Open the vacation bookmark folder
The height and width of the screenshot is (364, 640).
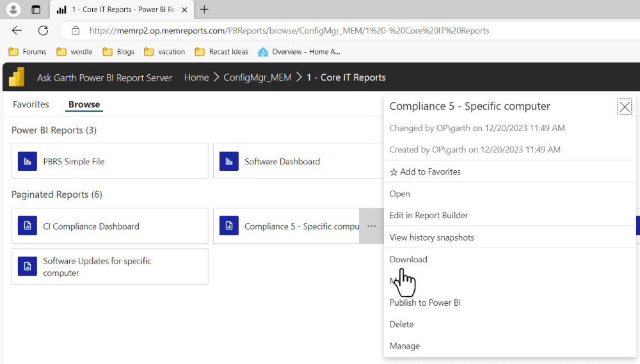pos(164,52)
